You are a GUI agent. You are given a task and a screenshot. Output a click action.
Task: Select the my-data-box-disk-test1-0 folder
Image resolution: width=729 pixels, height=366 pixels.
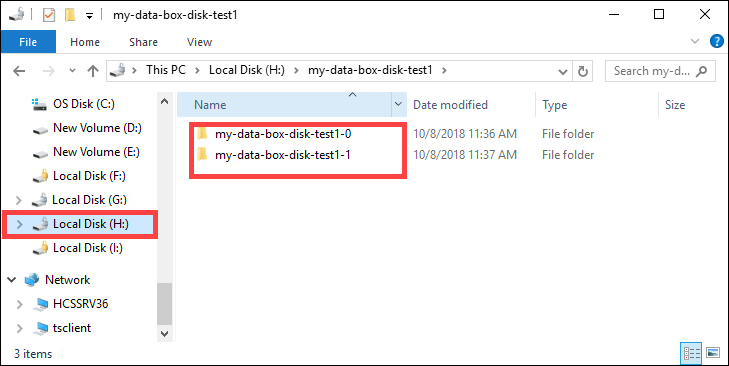tap(283, 134)
